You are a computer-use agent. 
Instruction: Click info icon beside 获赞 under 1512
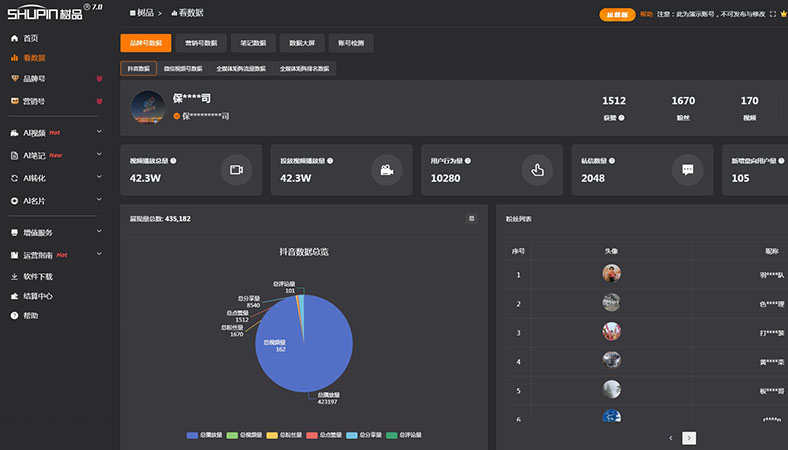pos(622,118)
